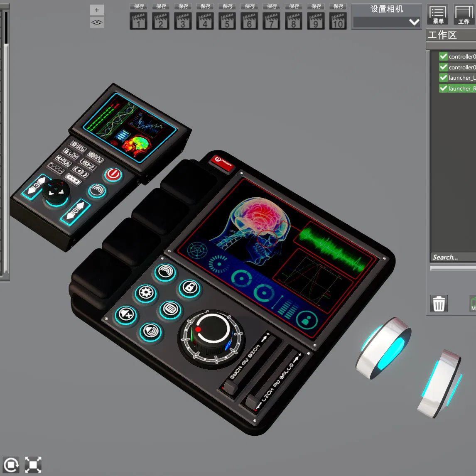
Task: Click 保存 above camera slot 4
Action: [205, 6]
